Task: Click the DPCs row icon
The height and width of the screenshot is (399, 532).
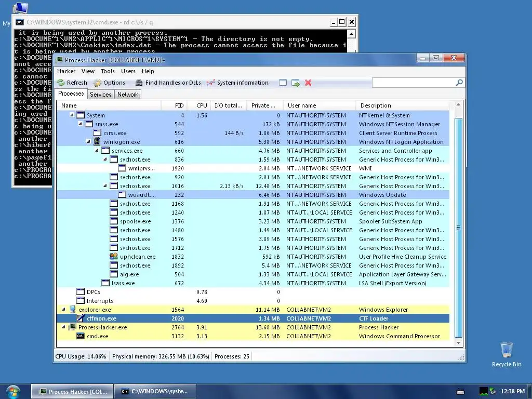Action: (x=81, y=292)
